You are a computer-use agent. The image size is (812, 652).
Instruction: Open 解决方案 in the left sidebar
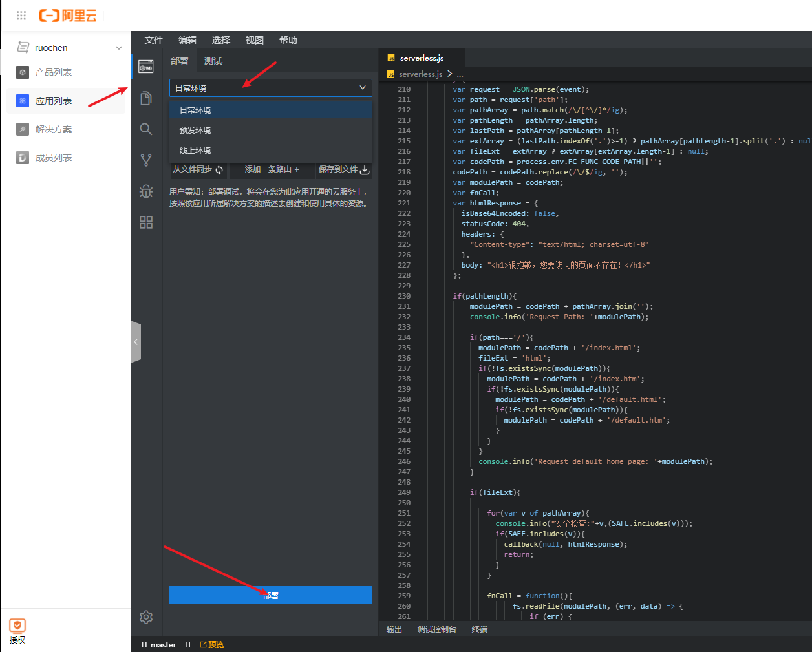click(54, 129)
